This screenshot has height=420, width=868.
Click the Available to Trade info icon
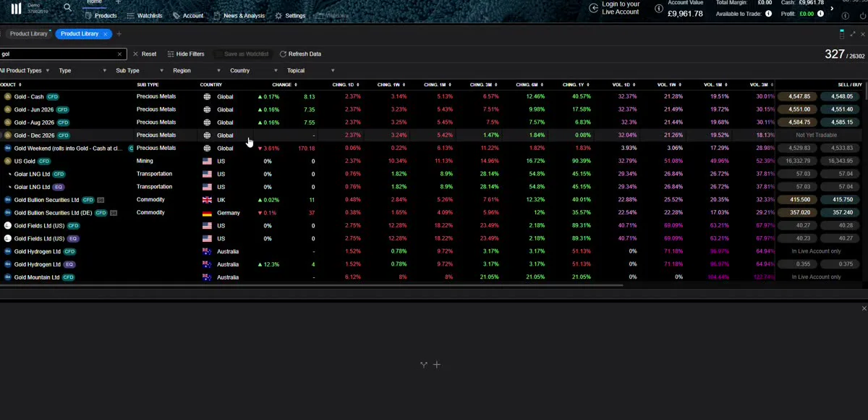click(x=768, y=13)
